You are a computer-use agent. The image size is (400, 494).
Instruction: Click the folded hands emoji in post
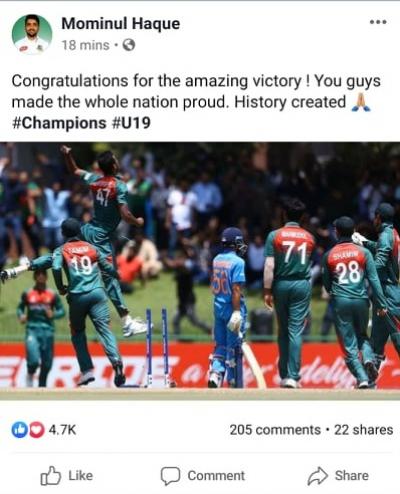[x=361, y=102]
